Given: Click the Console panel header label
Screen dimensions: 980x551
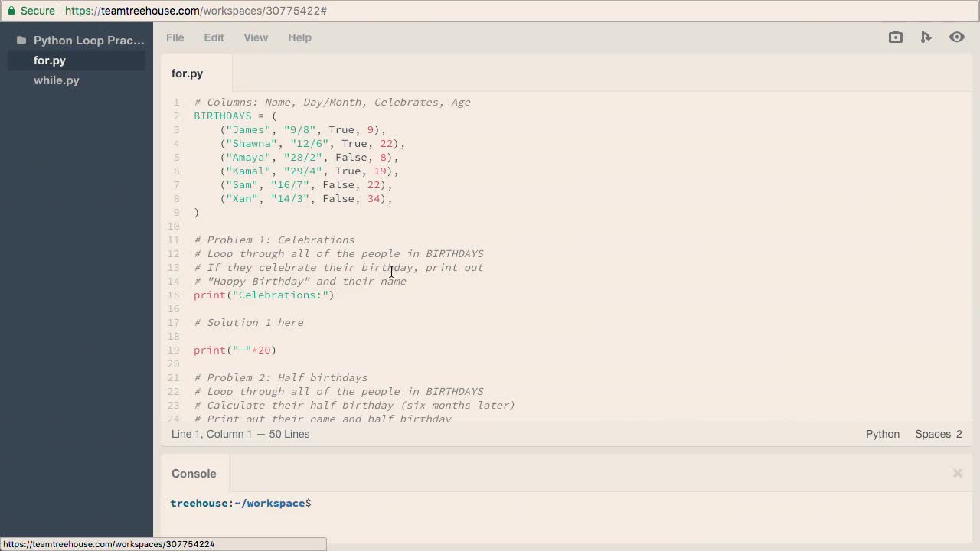Looking at the screenshot, I should pos(194,473).
